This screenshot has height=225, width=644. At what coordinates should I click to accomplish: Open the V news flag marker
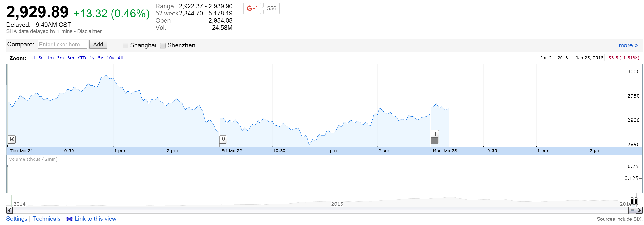[223, 140]
